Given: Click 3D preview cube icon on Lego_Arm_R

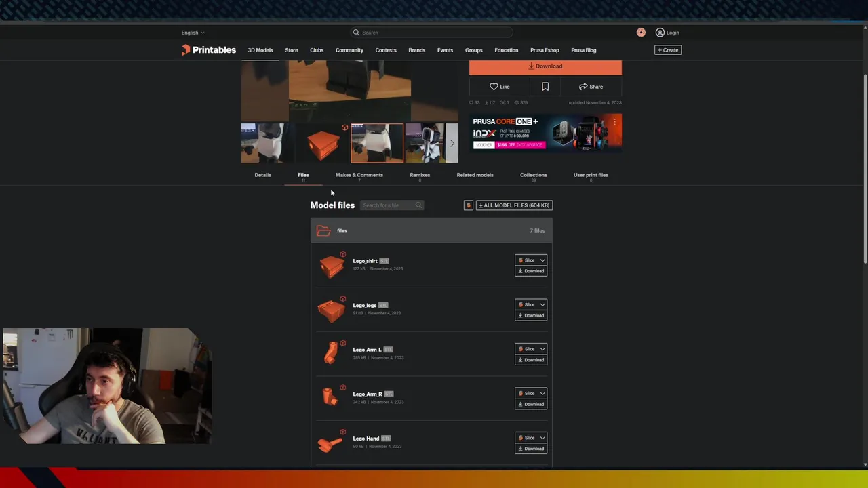Looking at the screenshot, I should click(x=342, y=388).
